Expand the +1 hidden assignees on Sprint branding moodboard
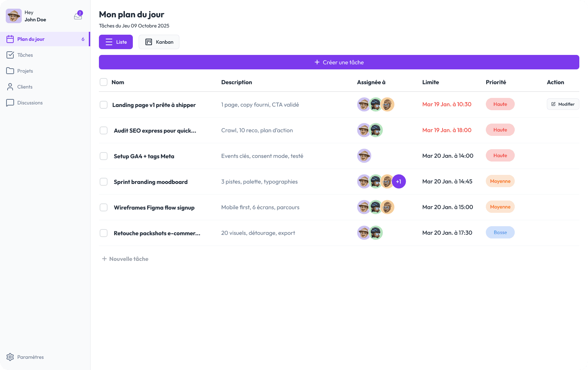The height and width of the screenshot is (370, 588). click(399, 181)
